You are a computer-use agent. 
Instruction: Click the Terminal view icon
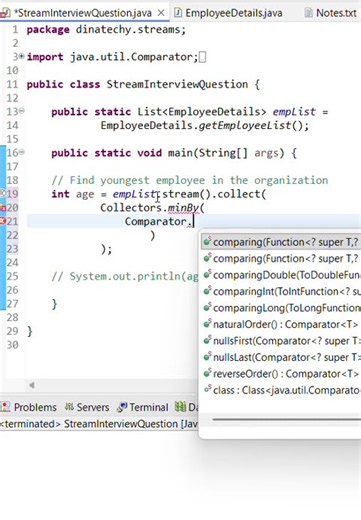pyautogui.click(x=122, y=407)
